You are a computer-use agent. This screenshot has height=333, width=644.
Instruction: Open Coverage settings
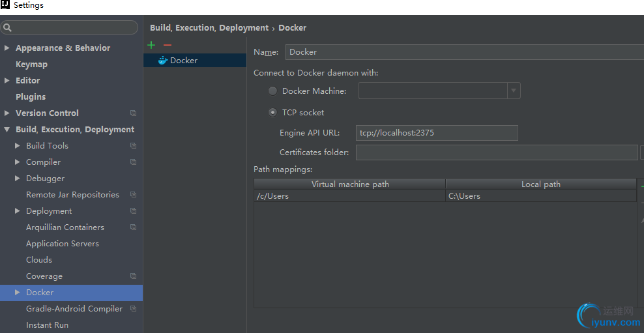point(44,276)
